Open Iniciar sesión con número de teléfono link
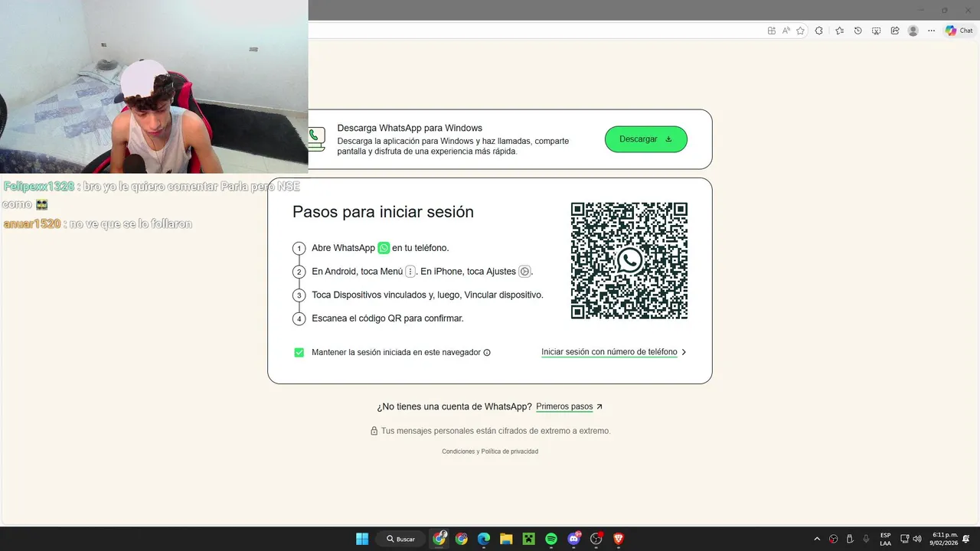The width and height of the screenshot is (980, 551). tap(609, 352)
